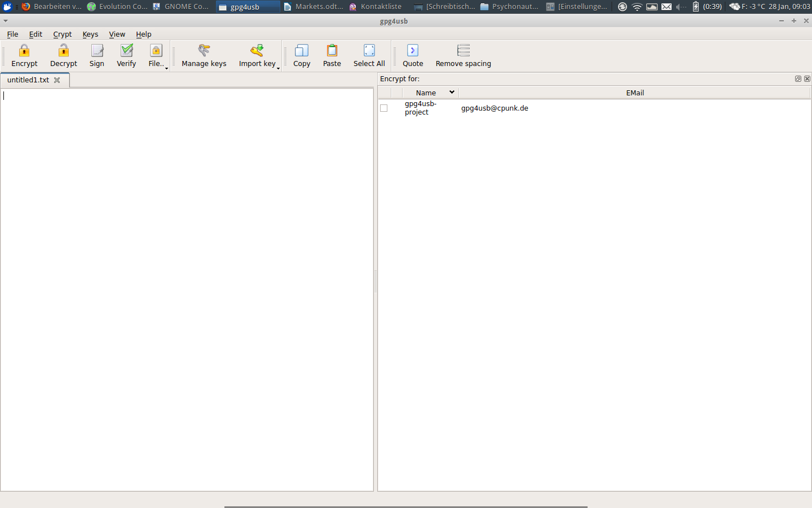
Task: Expand the Import key dropdown arrow
Action: click(x=279, y=68)
